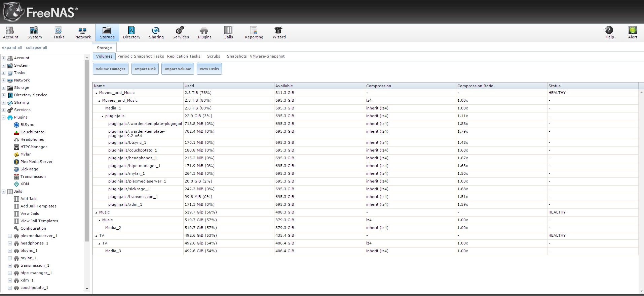Click the expand all link
The image size is (644, 296).
point(12,47)
